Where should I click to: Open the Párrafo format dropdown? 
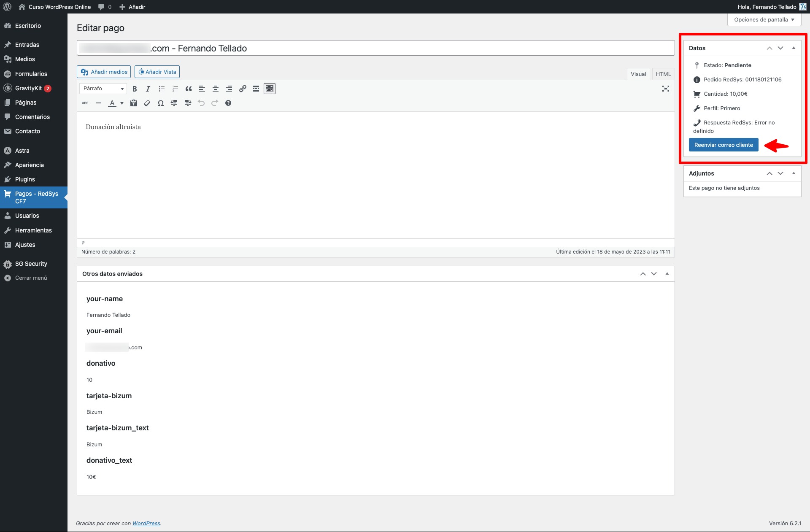(x=103, y=89)
